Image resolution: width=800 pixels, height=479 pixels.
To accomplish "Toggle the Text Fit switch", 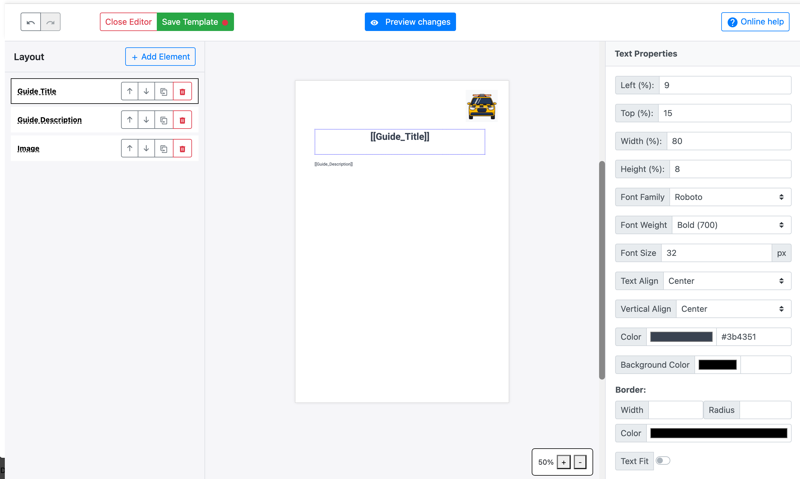I will click(x=663, y=461).
